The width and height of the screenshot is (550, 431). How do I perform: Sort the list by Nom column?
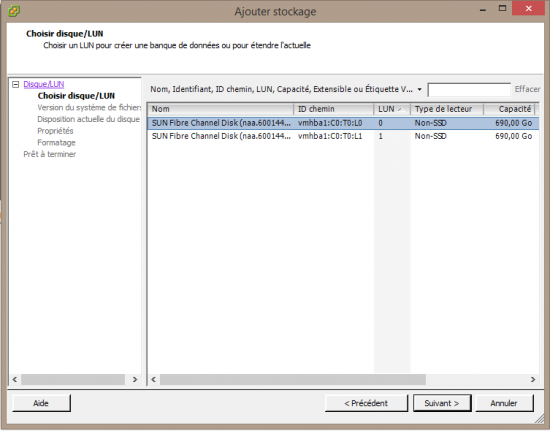click(220, 109)
